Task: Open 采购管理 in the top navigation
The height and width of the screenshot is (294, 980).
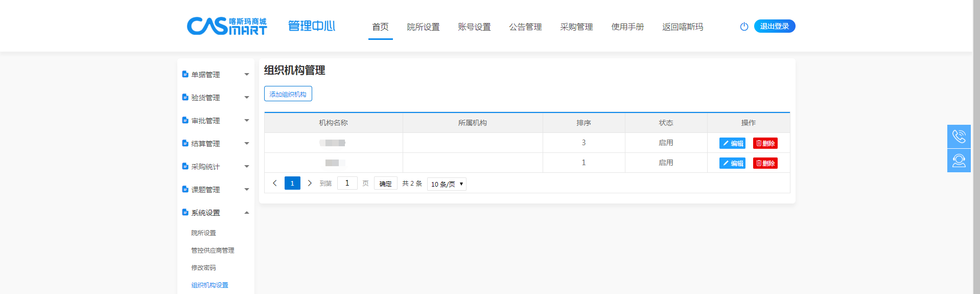Action: coord(576,27)
